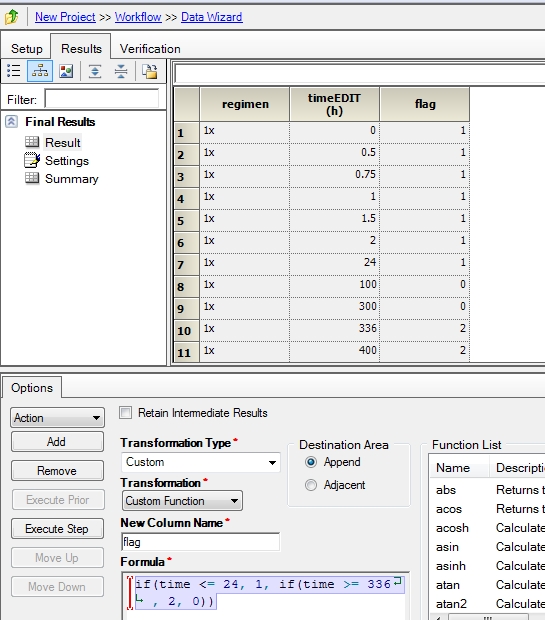Open the Custom Function transformation dropdown

pyautogui.click(x=182, y=501)
